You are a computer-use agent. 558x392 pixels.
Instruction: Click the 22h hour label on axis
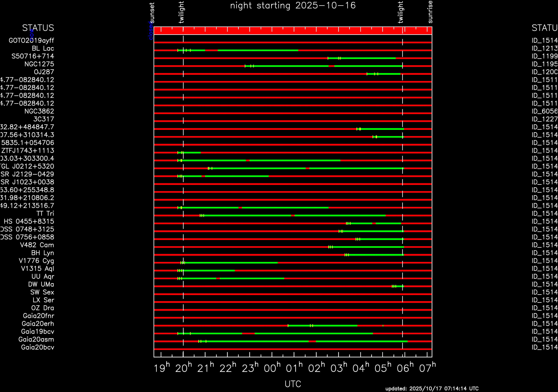(x=227, y=368)
